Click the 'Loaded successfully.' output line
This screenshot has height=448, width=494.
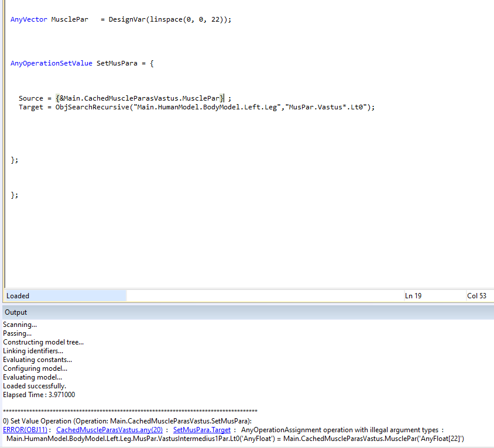tap(35, 386)
